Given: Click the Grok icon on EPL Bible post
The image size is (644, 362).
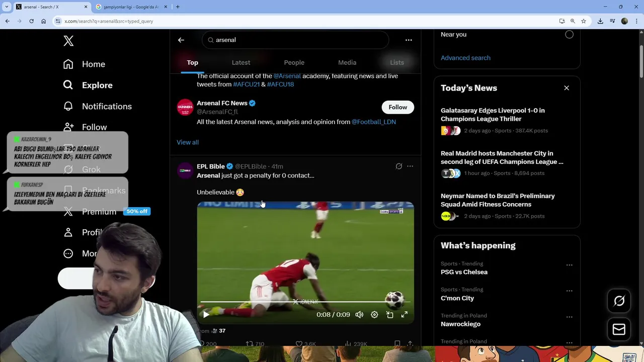Looking at the screenshot, I should [399, 166].
